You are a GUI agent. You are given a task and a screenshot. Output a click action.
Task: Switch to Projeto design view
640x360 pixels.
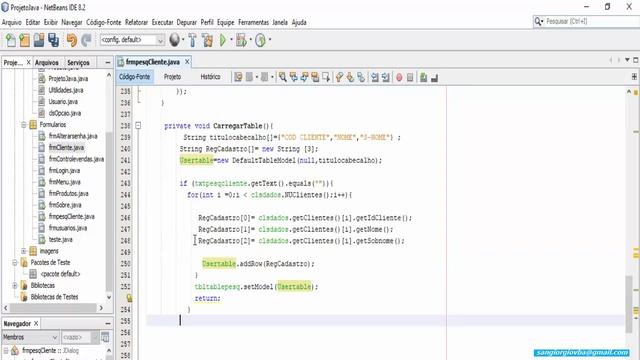(x=173, y=77)
